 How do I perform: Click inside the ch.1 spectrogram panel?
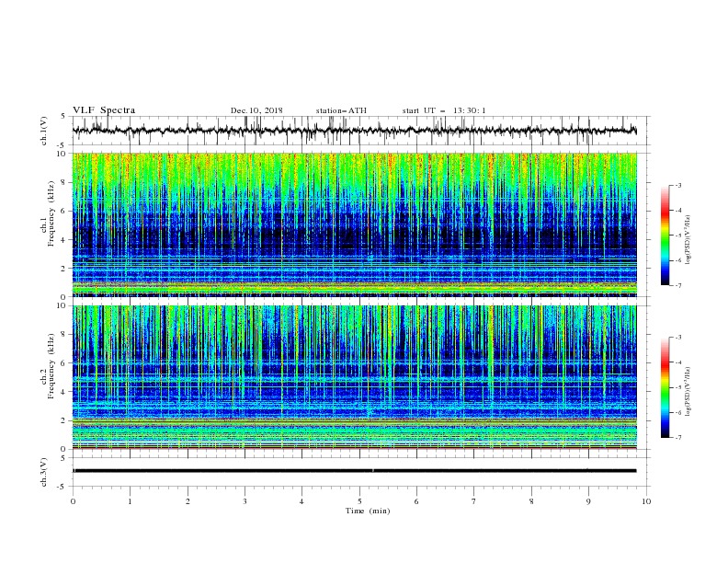354,224
